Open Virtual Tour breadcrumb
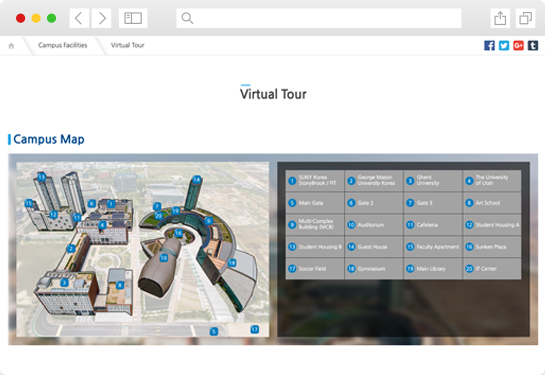The height and width of the screenshot is (375, 545). click(x=127, y=45)
